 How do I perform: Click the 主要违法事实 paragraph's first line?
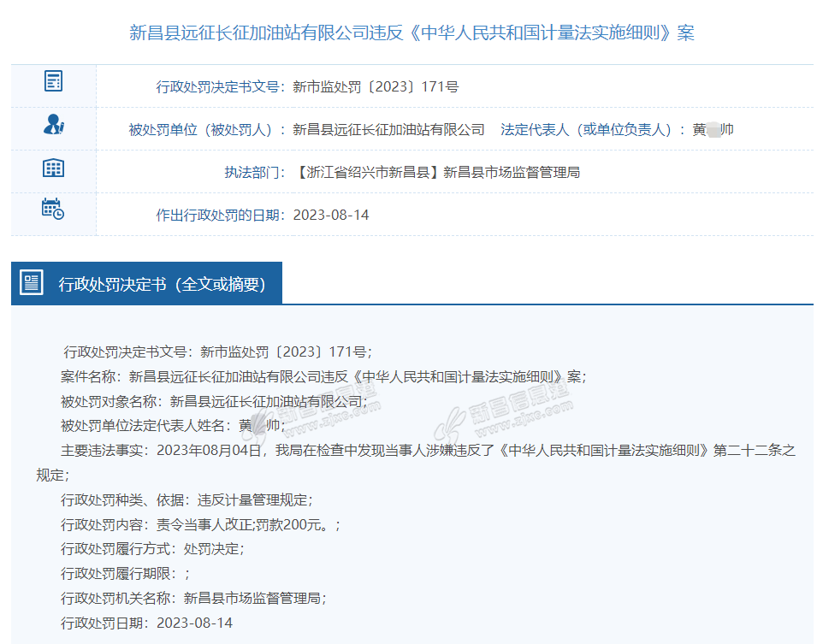point(428,450)
